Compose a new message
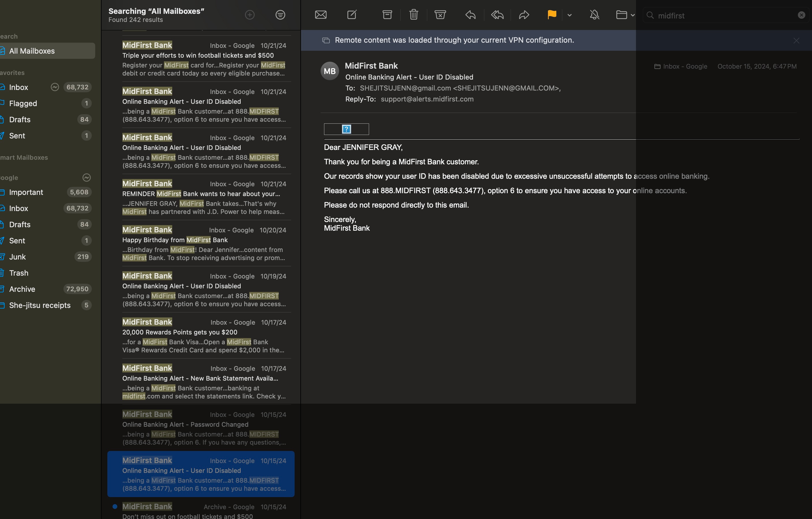The width and height of the screenshot is (812, 519). (x=352, y=15)
